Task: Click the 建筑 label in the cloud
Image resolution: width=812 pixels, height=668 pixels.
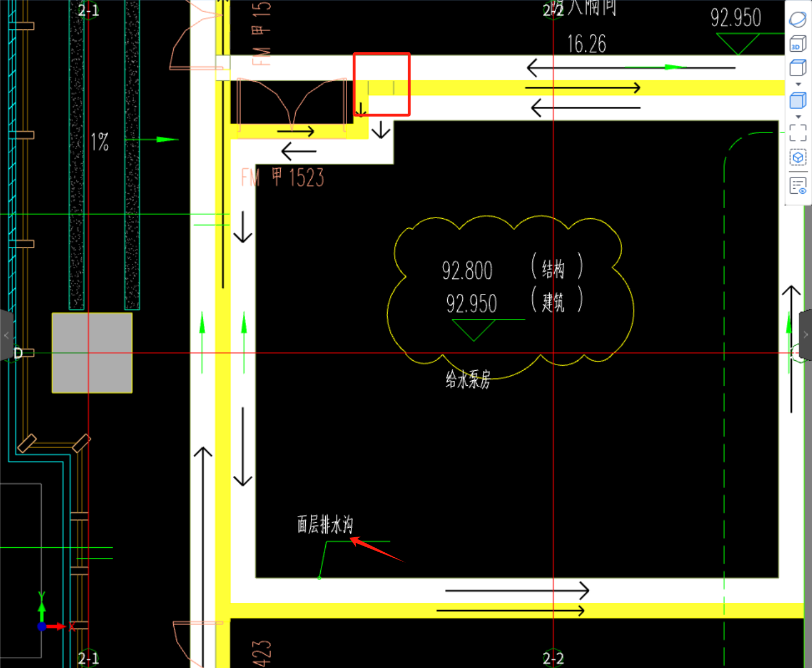Action: tap(553, 302)
